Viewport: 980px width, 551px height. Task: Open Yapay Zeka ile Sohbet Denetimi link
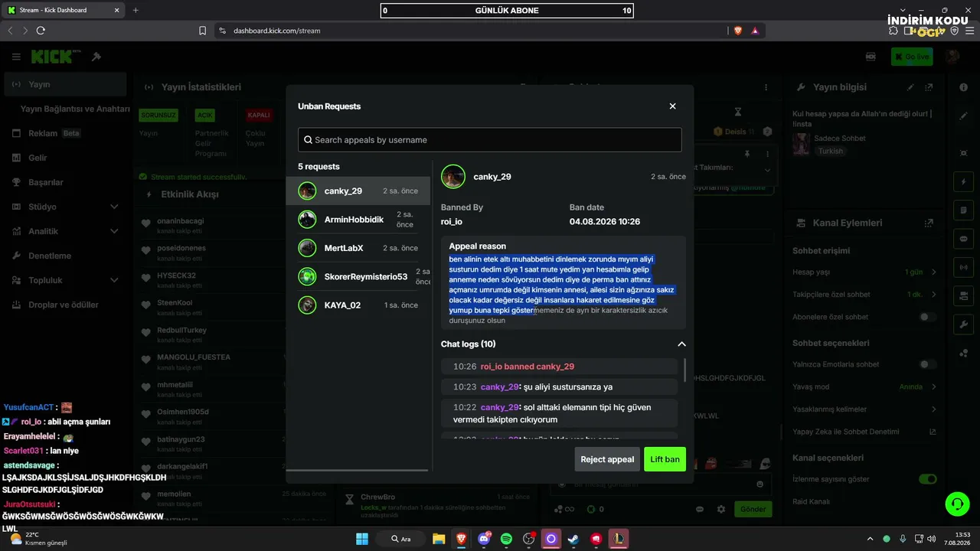coord(864,432)
